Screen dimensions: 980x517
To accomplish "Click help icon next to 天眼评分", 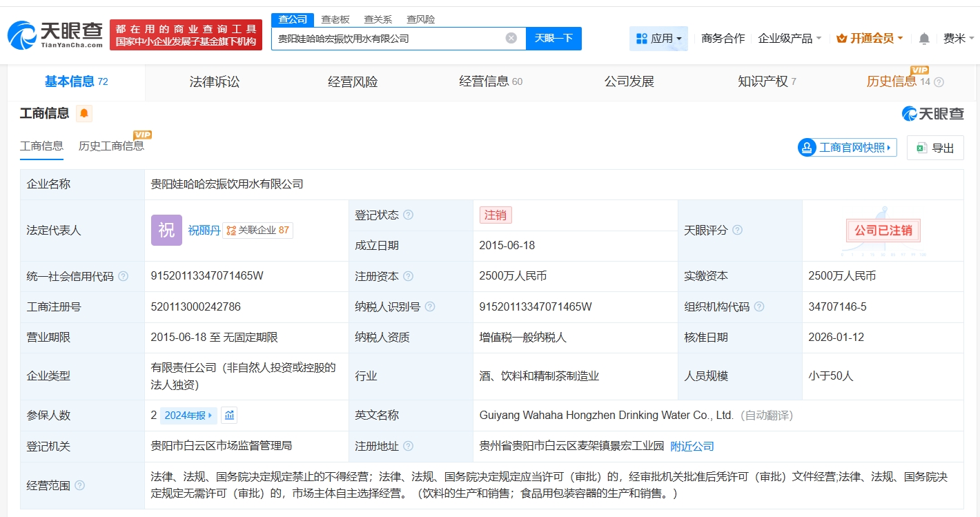I will pos(737,230).
